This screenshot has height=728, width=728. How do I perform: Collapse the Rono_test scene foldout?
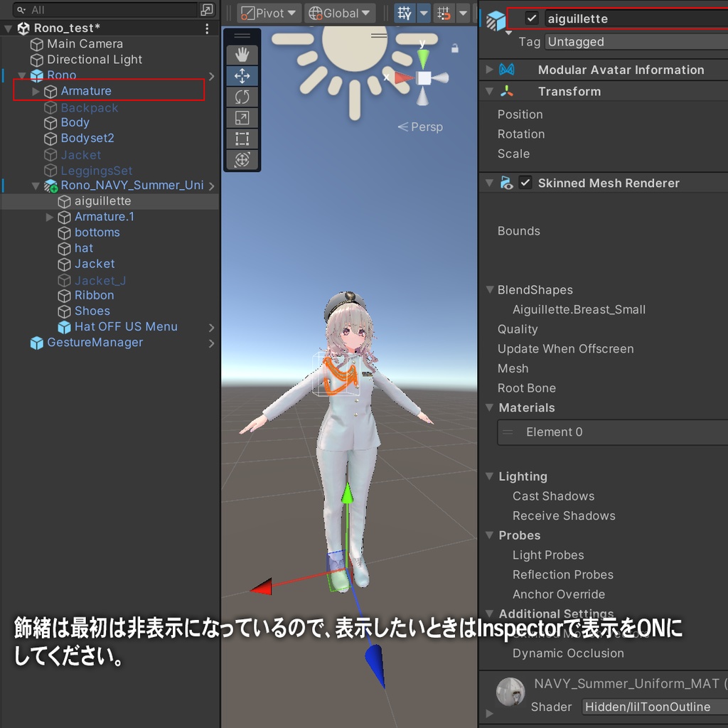pyautogui.click(x=8, y=28)
